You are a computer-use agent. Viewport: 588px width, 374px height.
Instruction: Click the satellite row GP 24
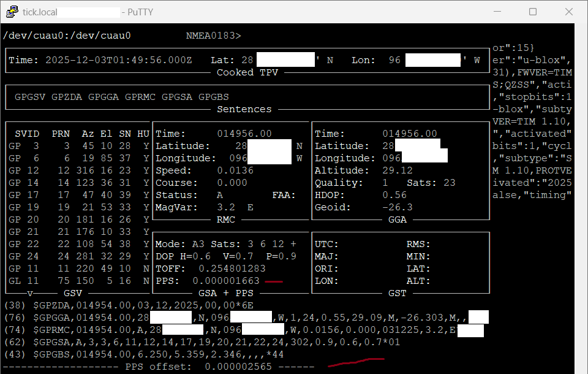click(x=79, y=256)
